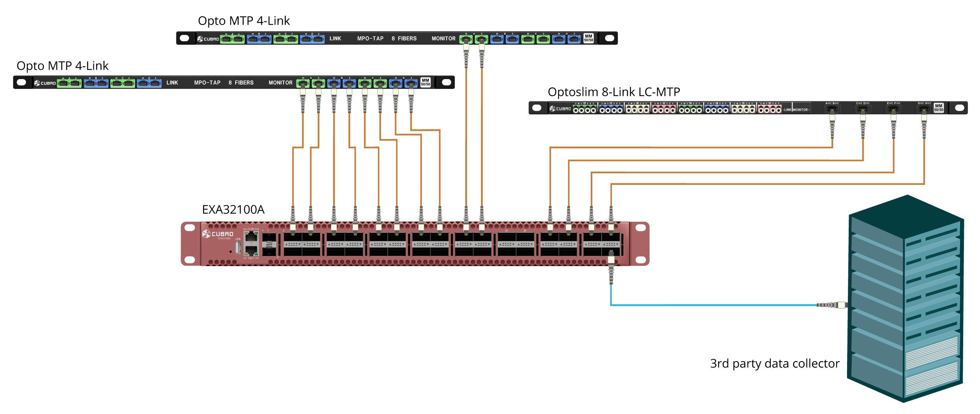Viewport: 980px width, 414px height.
Task: Select the pink LC port group H on Optoslim
Action: coord(769,109)
